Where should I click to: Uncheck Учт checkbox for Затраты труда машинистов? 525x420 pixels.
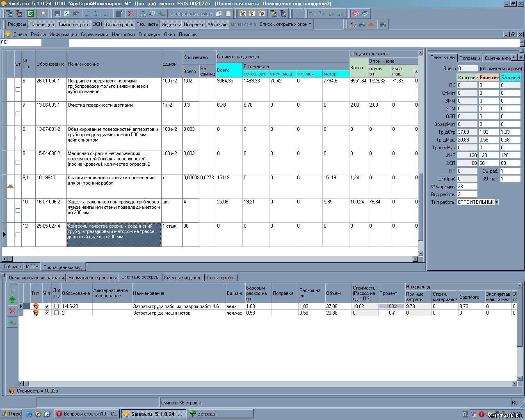(47, 313)
